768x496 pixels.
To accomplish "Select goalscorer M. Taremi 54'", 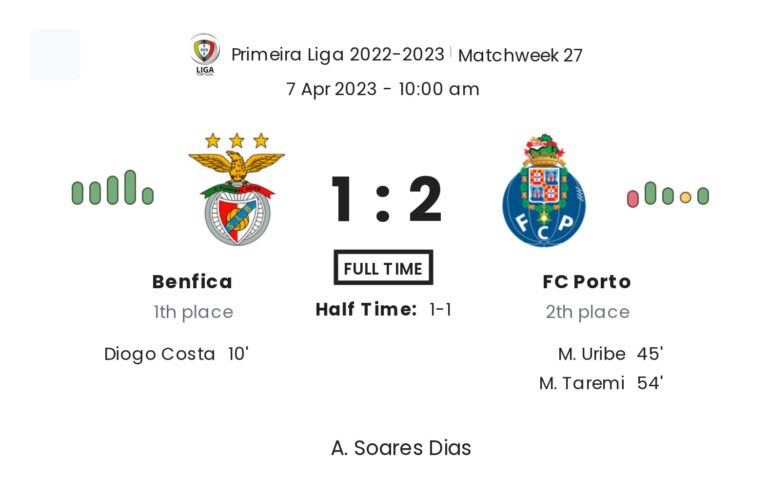I will click(x=601, y=383).
